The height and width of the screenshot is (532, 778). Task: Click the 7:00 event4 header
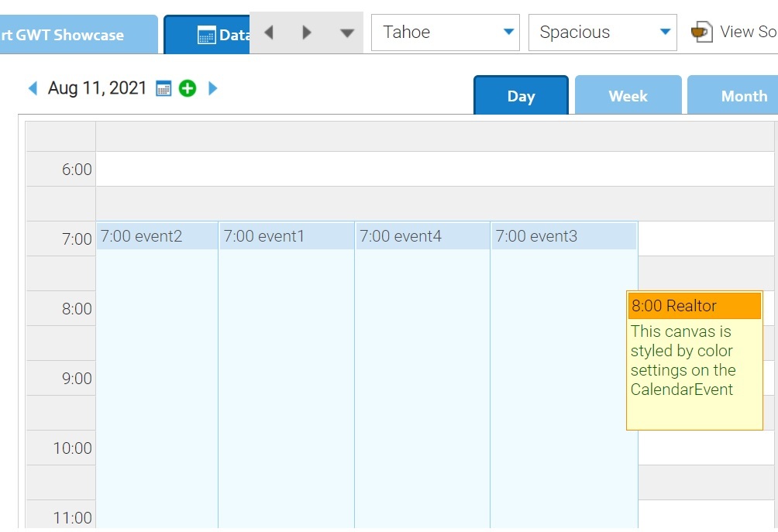pos(422,236)
